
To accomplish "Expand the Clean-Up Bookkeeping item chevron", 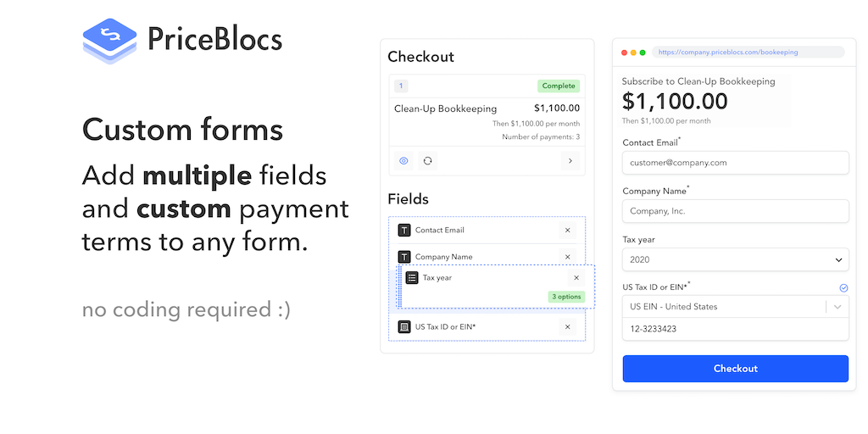I will pos(570,160).
